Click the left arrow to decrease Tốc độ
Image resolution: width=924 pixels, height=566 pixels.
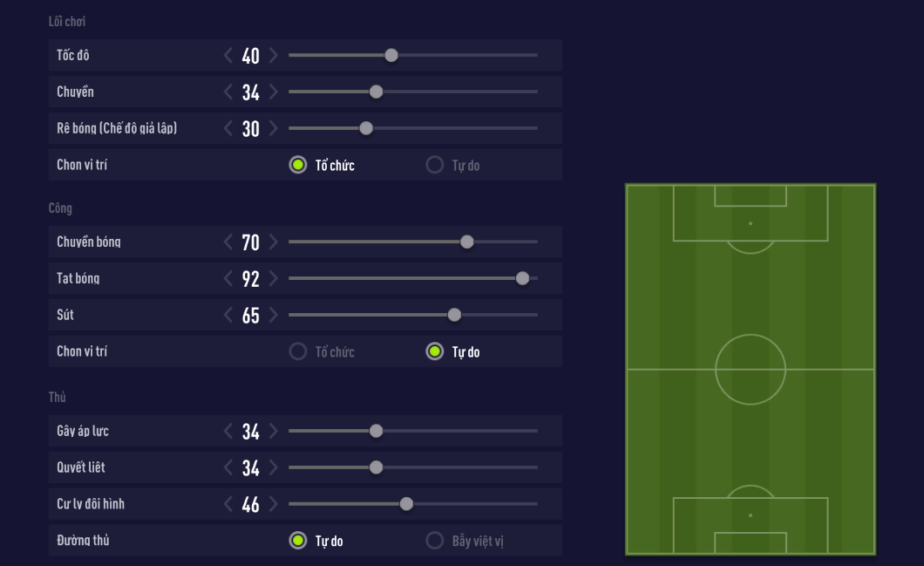[x=228, y=55]
